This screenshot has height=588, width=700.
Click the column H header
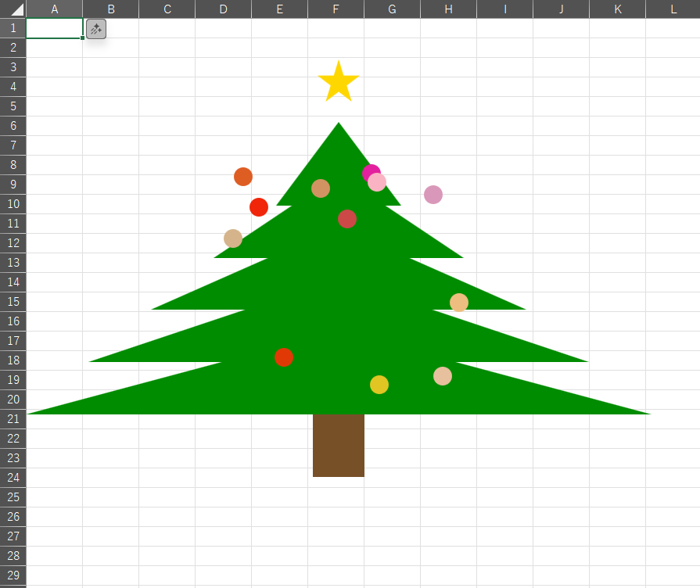[448, 9]
